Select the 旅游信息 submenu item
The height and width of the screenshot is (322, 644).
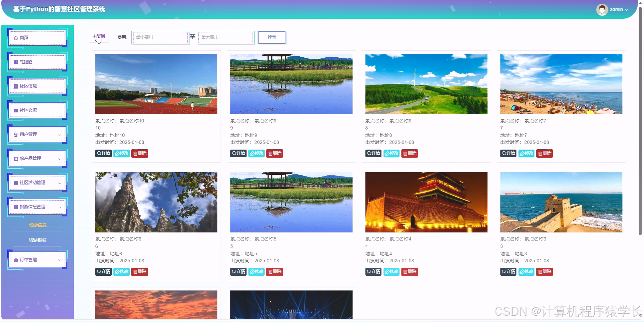pyautogui.click(x=38, y=225)
